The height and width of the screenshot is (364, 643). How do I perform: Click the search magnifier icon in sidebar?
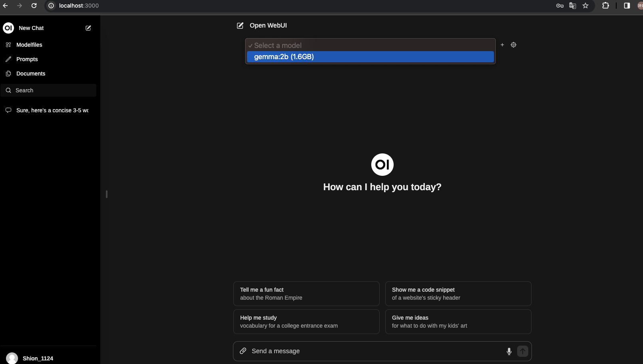[8, 90]
